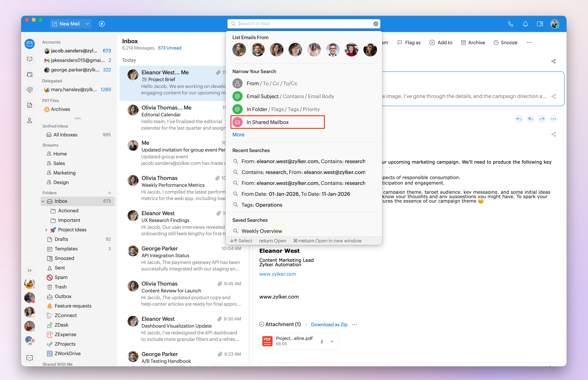The width and height of the screenshot is (588, 380).
Task: Open the calendar icon in left rail
Action: 30,75
